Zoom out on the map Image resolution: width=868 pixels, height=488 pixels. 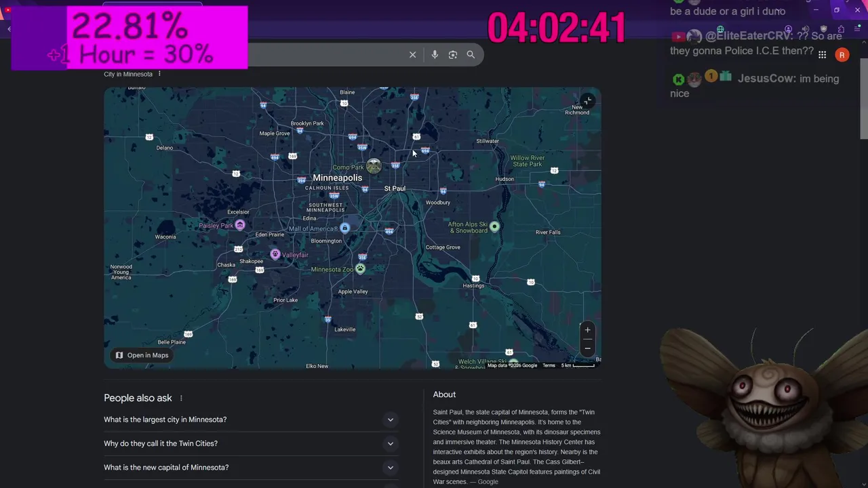coord(587,348)
